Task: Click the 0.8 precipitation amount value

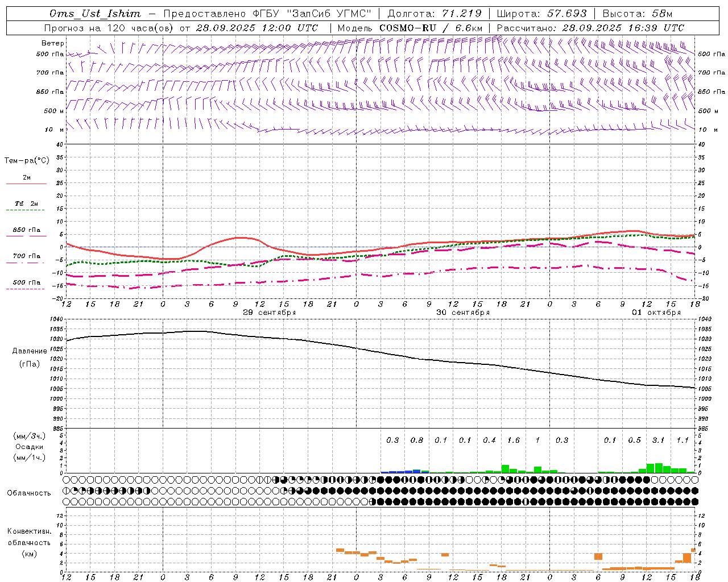Action: click(417, 440)
